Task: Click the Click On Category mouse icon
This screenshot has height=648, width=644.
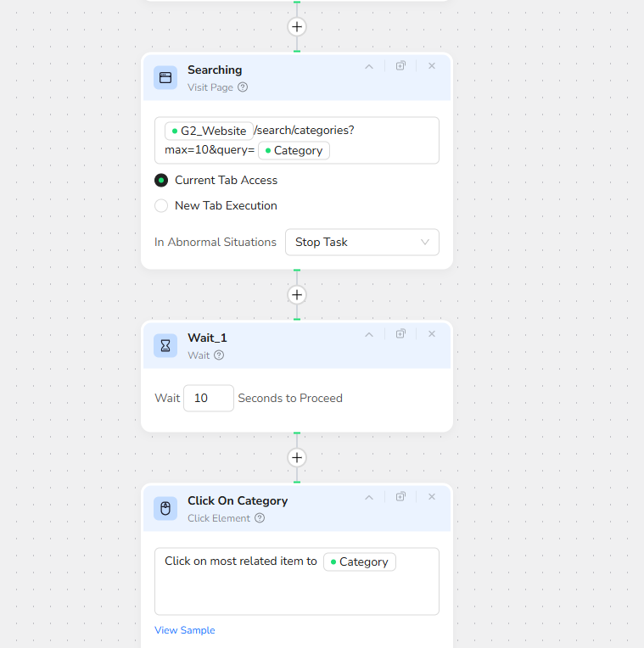Action: tap(165, 508)
